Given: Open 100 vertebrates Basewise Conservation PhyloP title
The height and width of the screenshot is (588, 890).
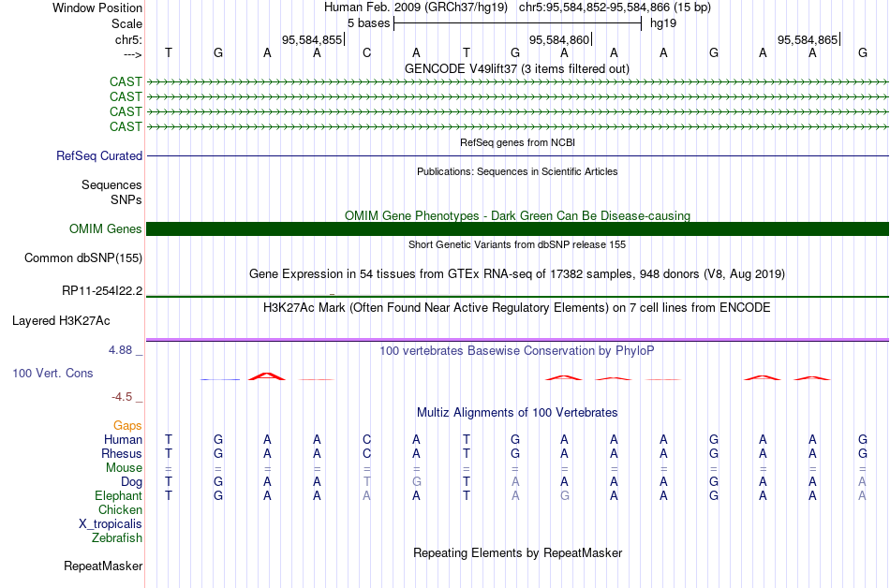Looking at the screenshot, I should (x=517, y=351).
